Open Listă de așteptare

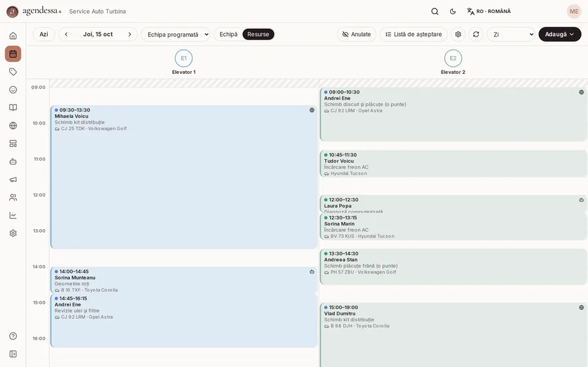click(x=414, y=34)
